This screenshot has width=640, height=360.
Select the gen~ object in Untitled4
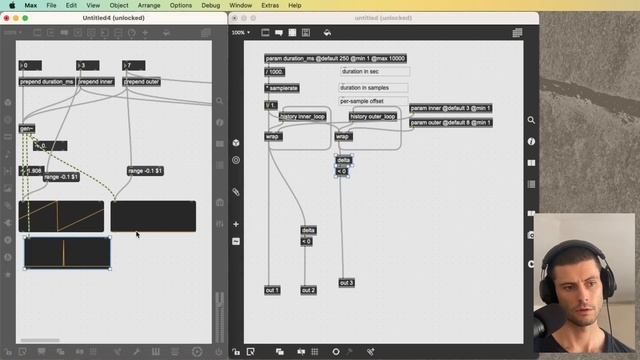27,129
